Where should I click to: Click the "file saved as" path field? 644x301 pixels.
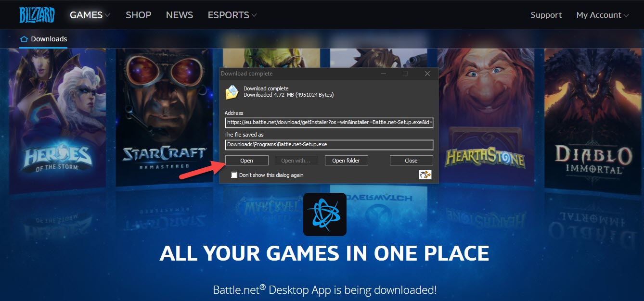pyautogui.click(x=329, y=144)
